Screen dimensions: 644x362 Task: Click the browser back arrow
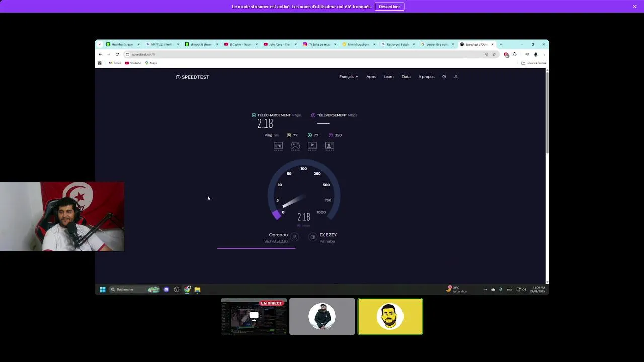(100, 54)
